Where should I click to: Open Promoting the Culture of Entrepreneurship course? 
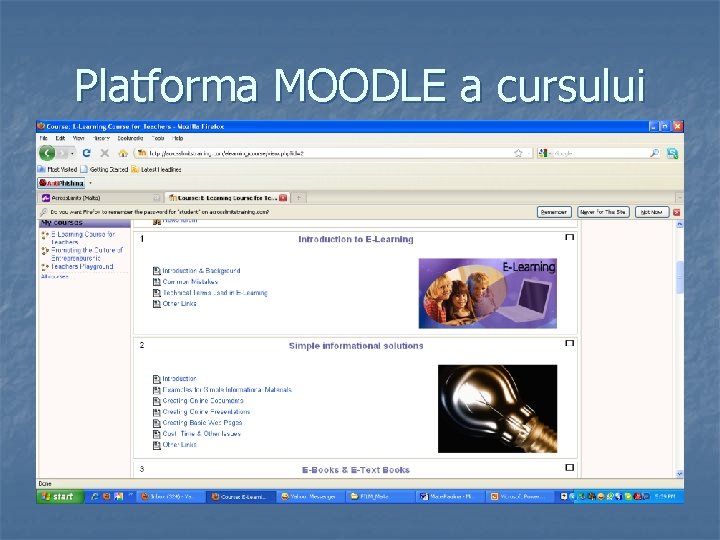(87, 254)
